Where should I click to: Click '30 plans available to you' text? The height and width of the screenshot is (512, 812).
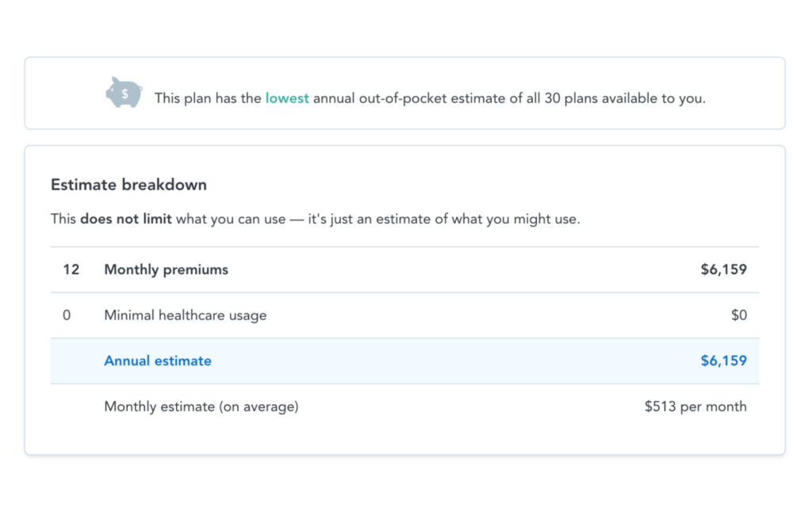625,98
